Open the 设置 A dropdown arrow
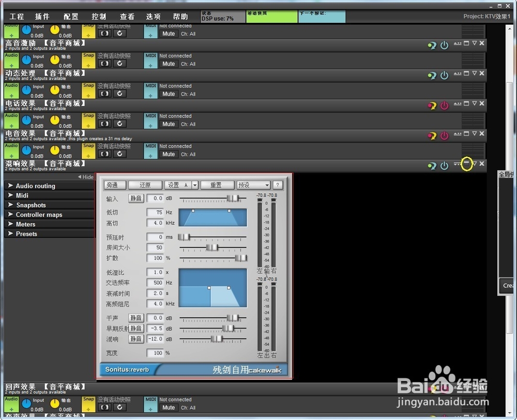The image size is (517, 420). 195,185
